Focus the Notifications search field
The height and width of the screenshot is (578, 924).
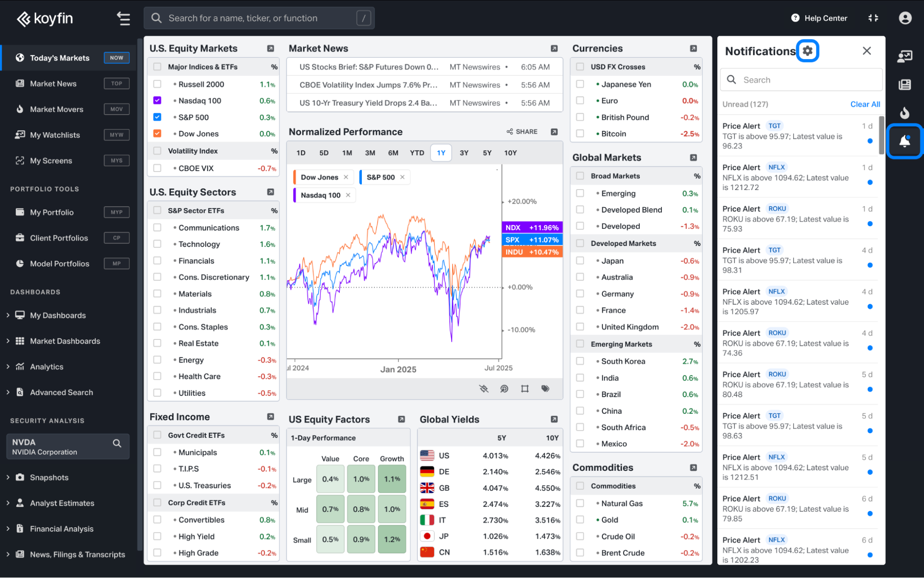click(801, 80)
